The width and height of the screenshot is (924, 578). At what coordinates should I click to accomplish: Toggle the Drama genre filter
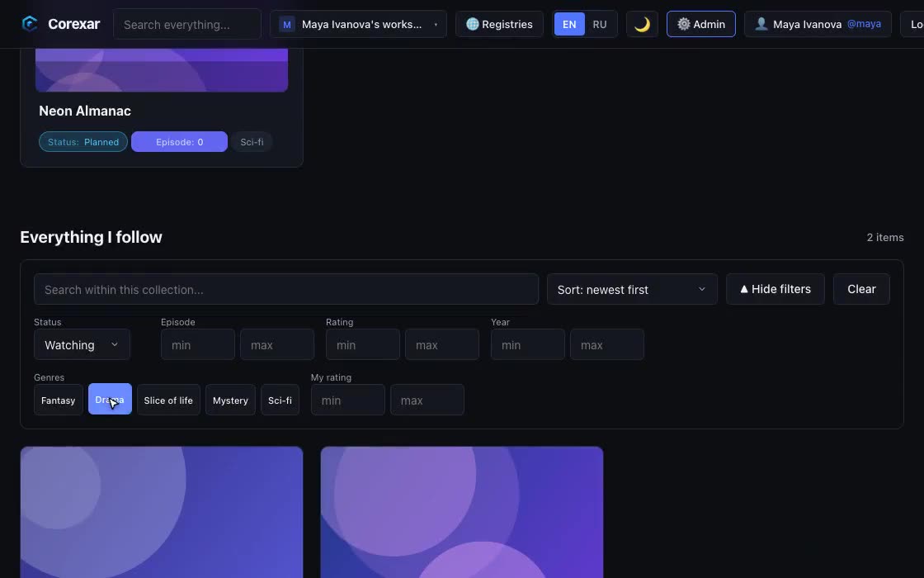coord(111,400)
